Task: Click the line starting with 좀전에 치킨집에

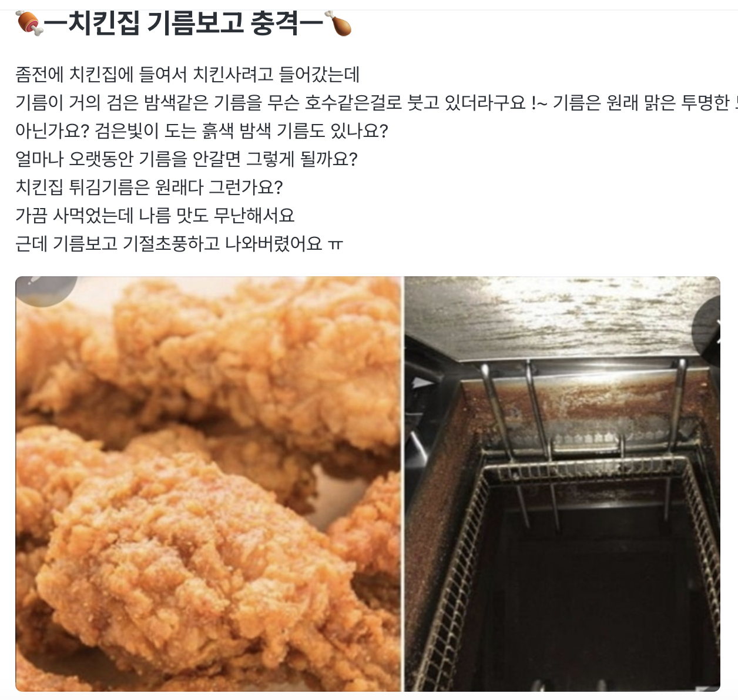Action: (x=187, y=75)
